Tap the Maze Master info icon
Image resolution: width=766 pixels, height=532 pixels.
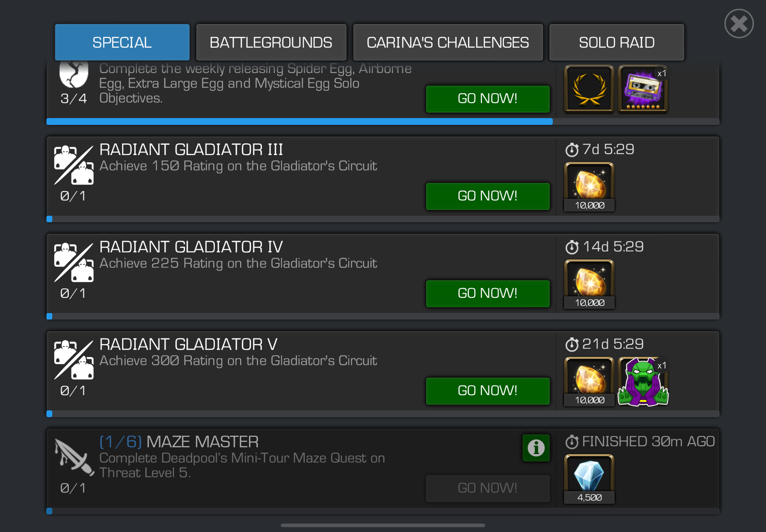point(536,448)
